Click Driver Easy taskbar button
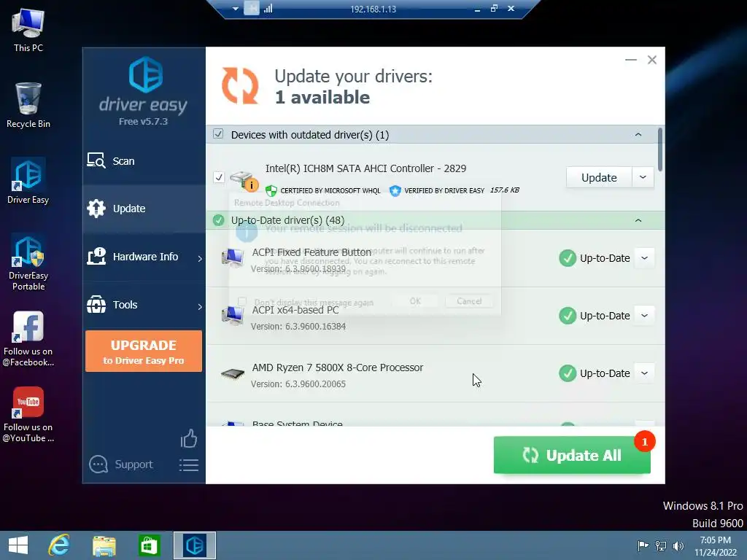Viewport: 747px width, 560px height. (194, 545)
